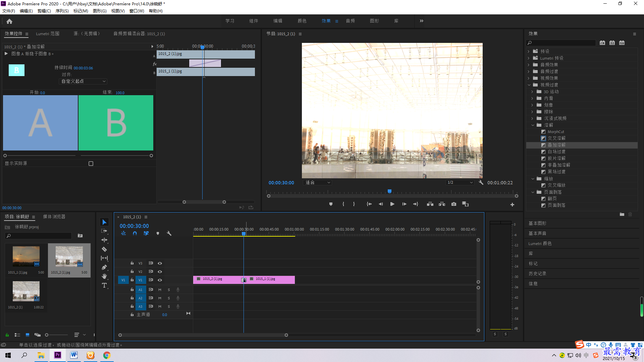The height and width of the screenshot is (362, 644).
Task: Select the Razor tool
Action: pyautogui.click(x=104, y=249)
